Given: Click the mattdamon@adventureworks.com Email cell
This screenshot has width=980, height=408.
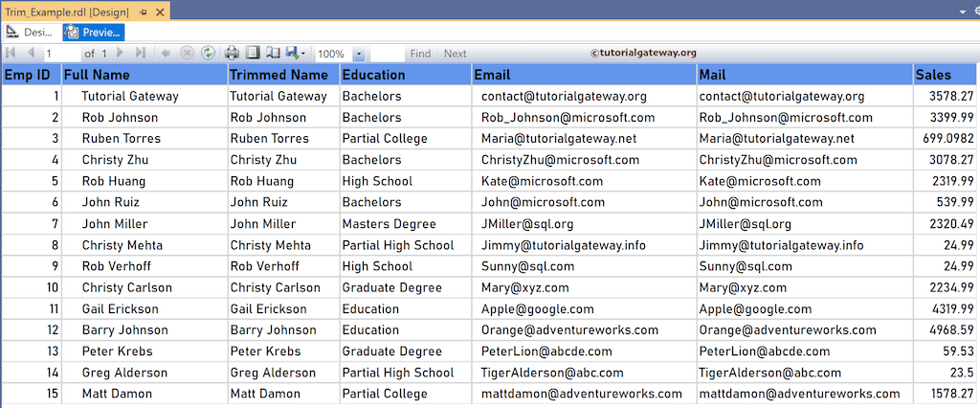Looking at the screenshot, I should click(585, 395).
